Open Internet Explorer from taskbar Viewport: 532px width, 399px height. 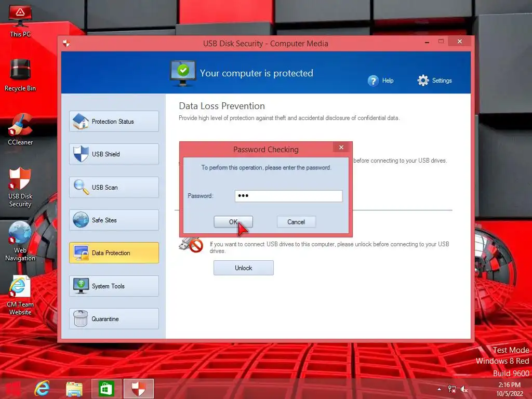(x=42, y=389)
